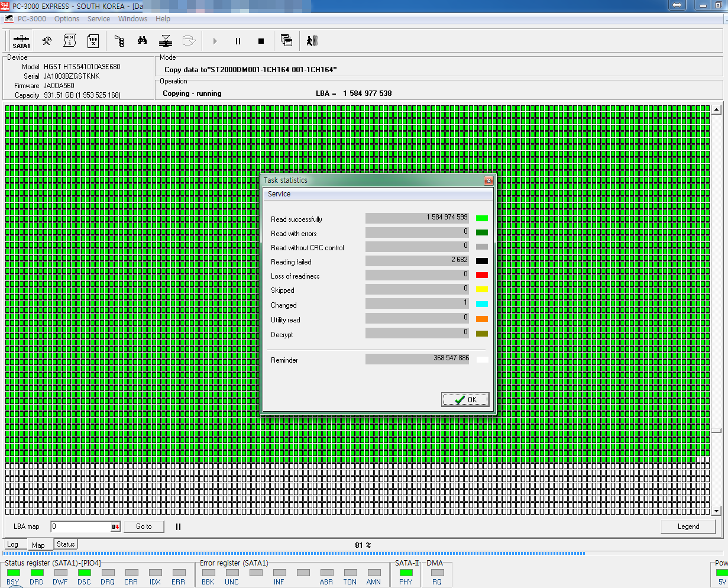This screenshot has width=728, height=588.
Task: Open the Legend panel
Action: (688, 526)
